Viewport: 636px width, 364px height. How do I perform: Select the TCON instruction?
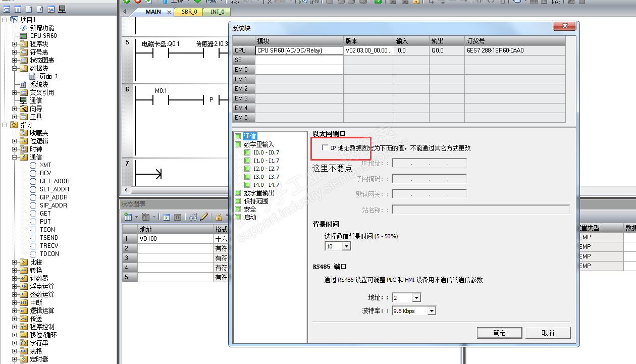coord(47,230)
